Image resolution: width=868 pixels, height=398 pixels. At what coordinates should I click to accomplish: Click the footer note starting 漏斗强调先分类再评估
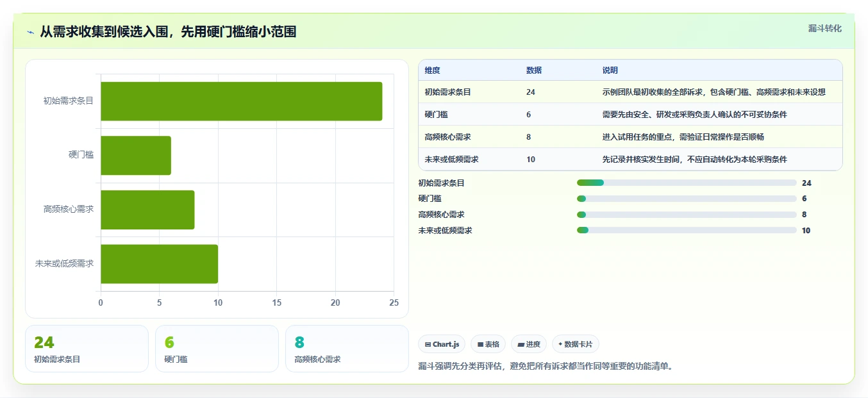click(546, 367)
